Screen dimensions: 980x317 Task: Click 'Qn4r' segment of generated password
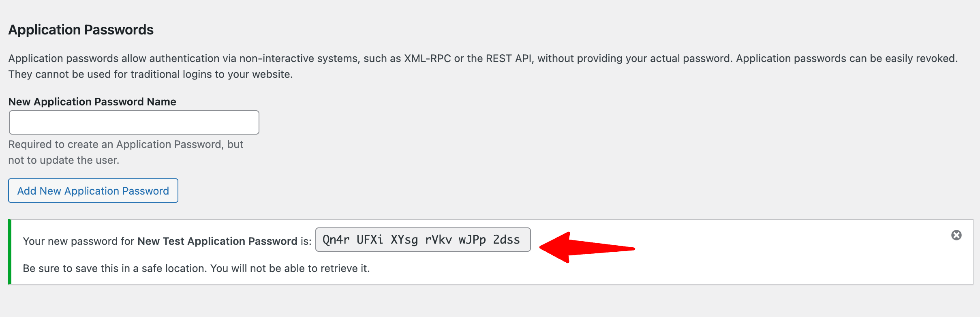pos(336,240)
